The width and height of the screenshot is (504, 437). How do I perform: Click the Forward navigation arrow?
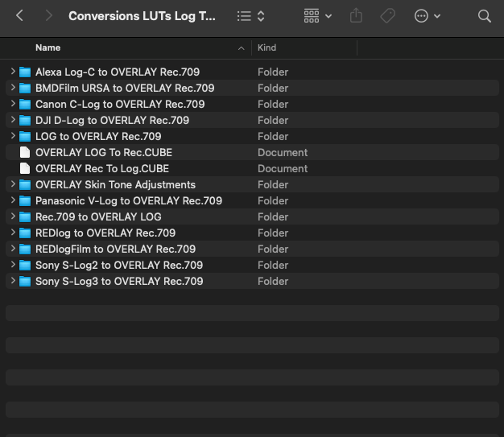48,16
